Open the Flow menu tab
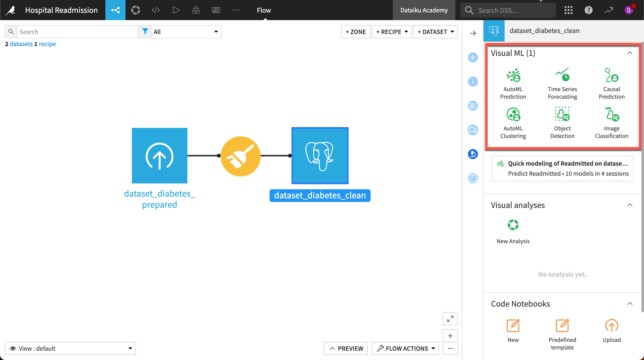 264,10
